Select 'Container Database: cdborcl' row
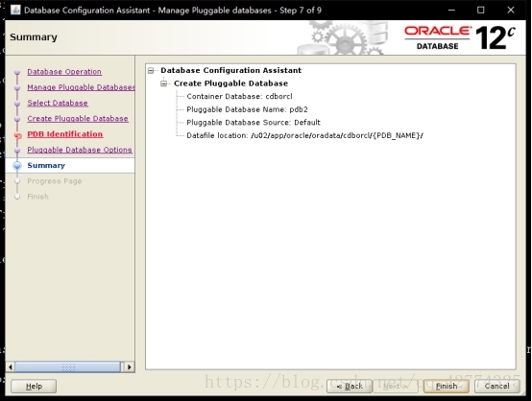Screen dimensions: 532x401 point(239,97)
